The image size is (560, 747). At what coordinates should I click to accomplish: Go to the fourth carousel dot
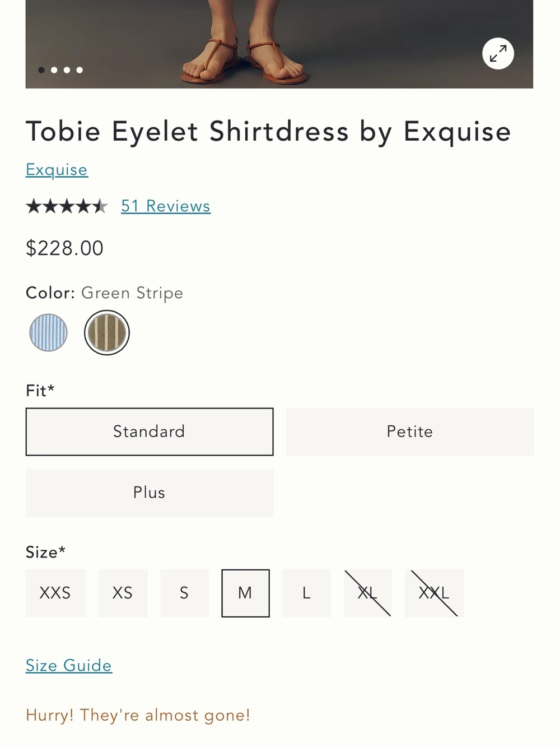tap(80, 70)
